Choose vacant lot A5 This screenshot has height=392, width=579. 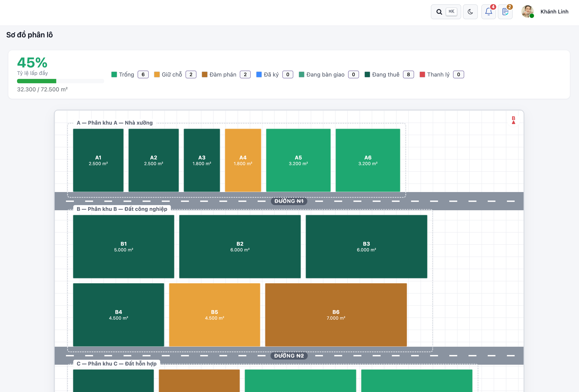298,160
